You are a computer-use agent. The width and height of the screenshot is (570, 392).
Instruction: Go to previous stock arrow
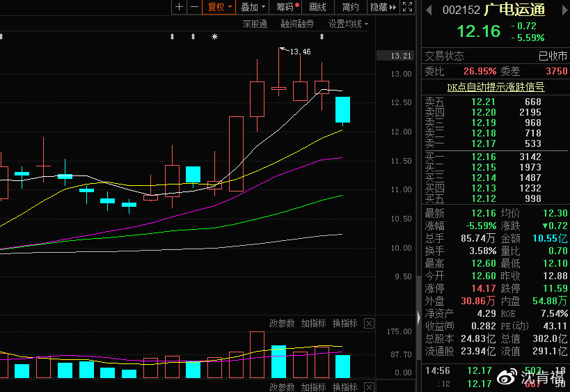coord(429,10)
